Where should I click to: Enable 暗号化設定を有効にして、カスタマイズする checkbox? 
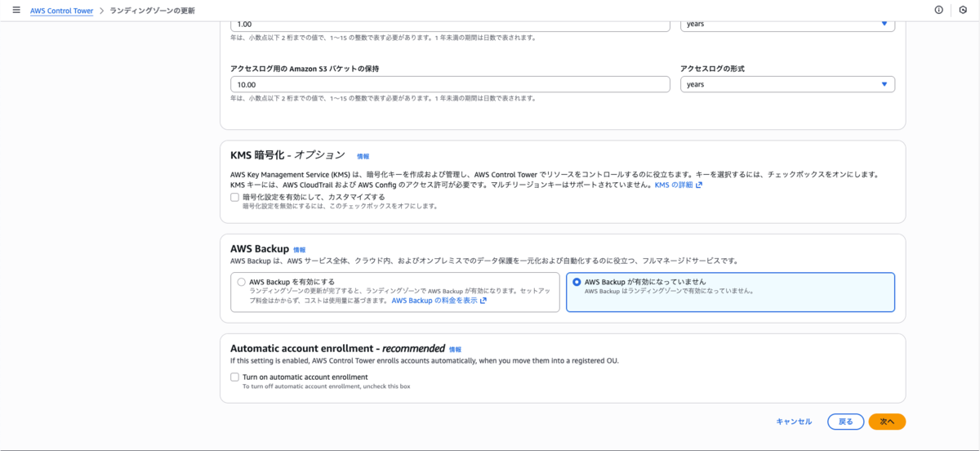[235, 197]
